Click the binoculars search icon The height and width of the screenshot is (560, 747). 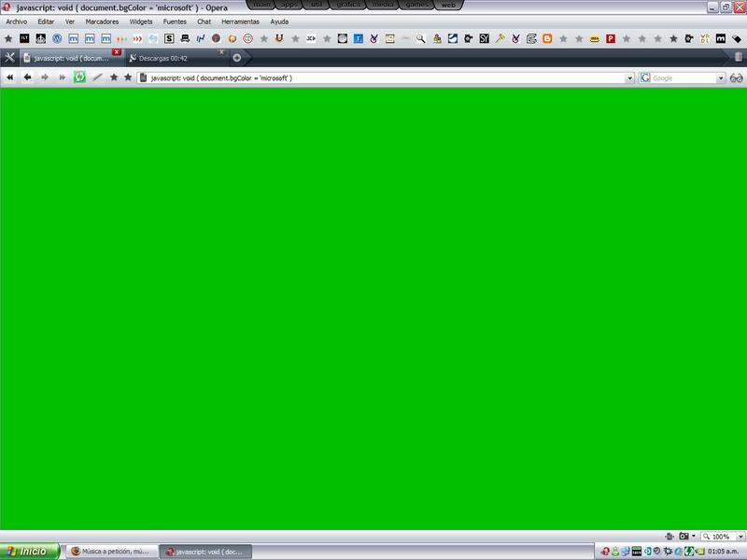(736, 77)
